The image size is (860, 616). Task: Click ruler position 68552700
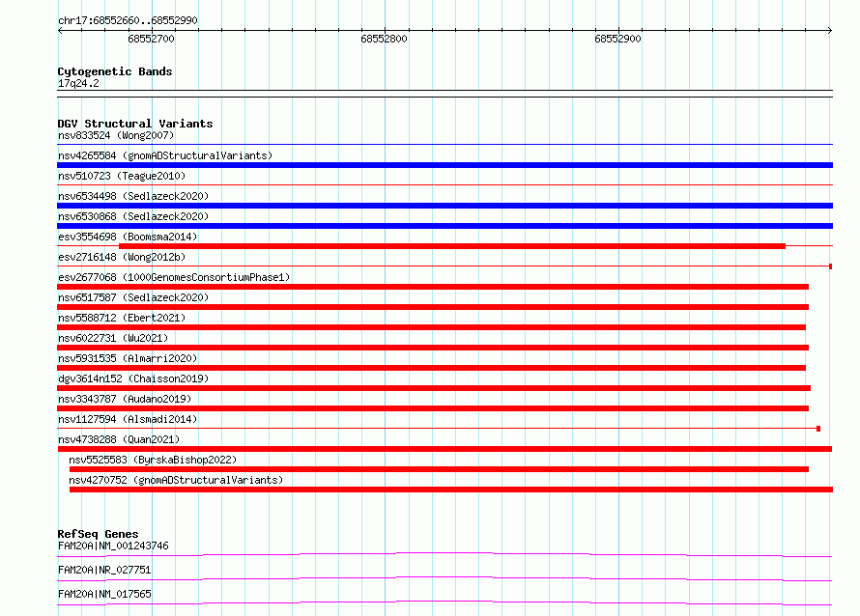152,39
